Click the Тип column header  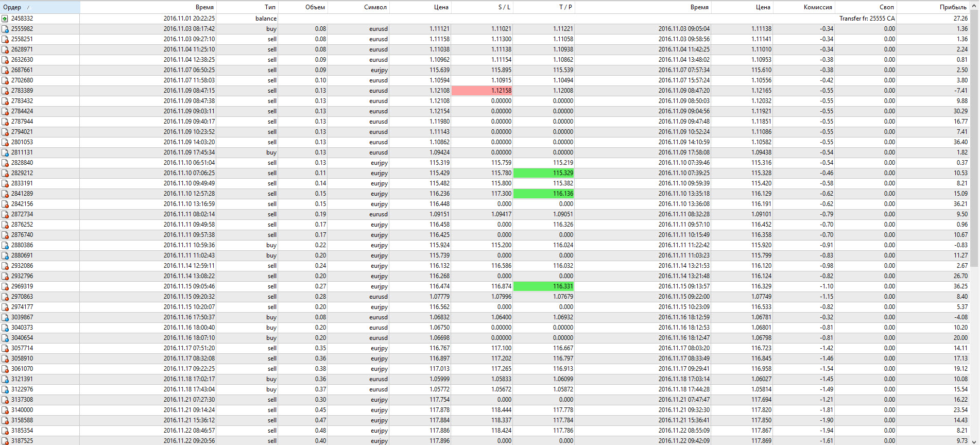point(247,7)
